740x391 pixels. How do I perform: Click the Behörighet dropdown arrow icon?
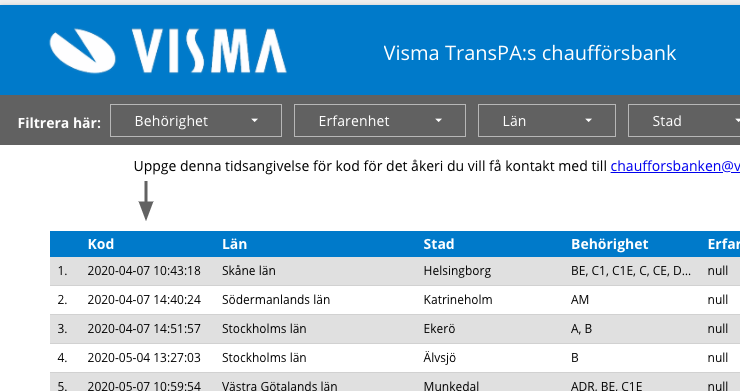coord(254,121)
